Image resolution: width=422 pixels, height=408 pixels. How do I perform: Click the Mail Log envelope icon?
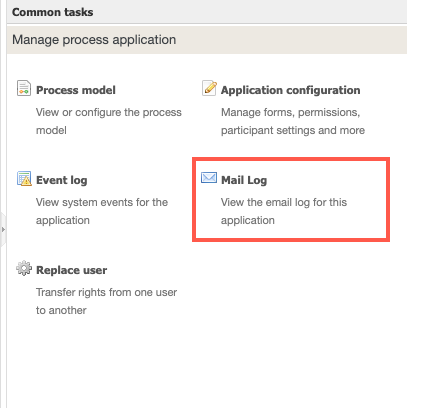coord(209,178)
